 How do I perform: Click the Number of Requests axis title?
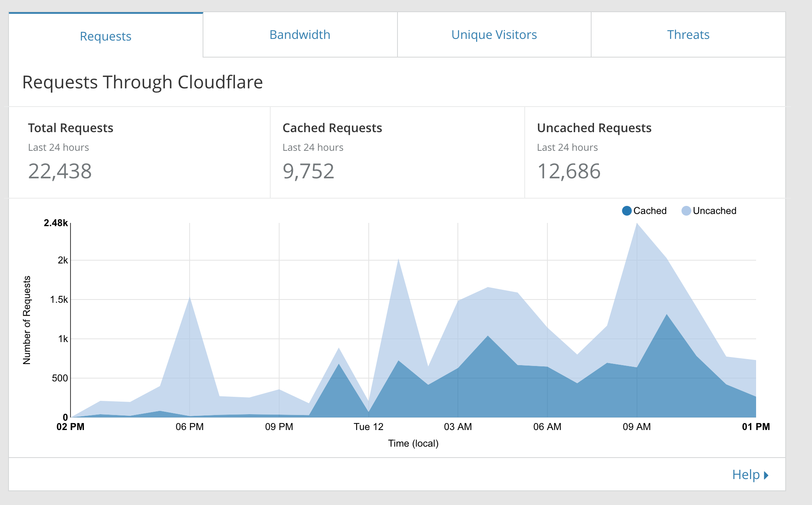27,320
